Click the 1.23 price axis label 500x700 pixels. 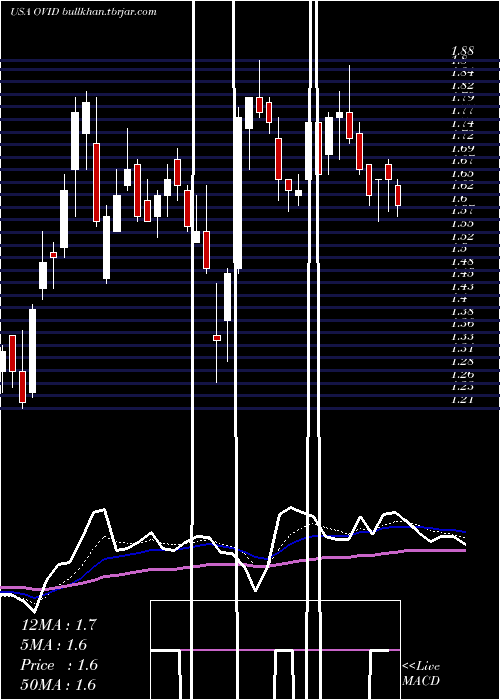[x=462, y=387]
